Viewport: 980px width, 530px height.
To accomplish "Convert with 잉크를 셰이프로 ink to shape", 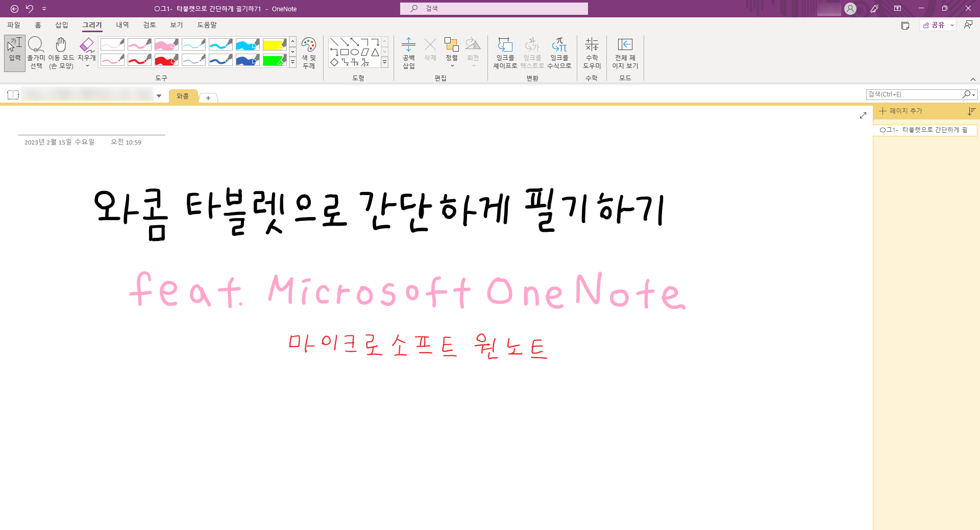I will point(505,53).
